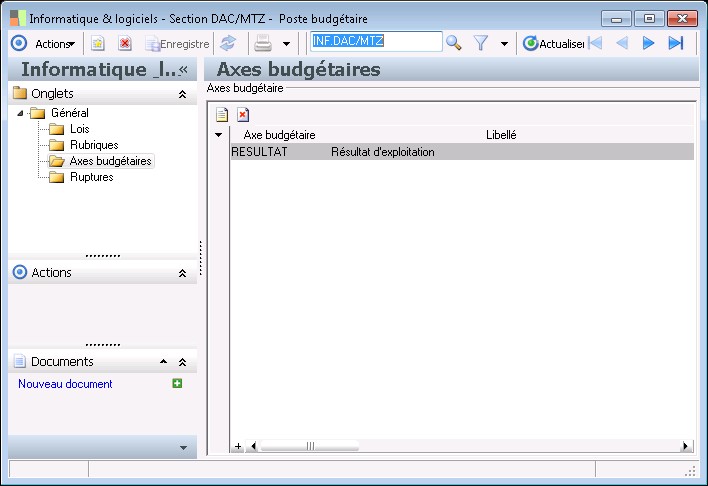Select the RESULTAT cell
The height and width of the screenshot is (486, 708).
(x=279, y=152)
